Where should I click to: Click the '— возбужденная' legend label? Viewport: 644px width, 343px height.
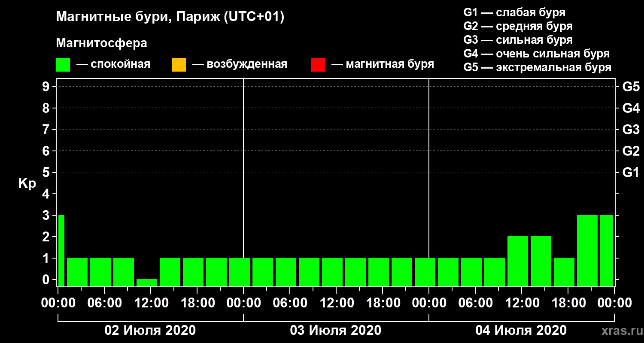pos(240,65)
